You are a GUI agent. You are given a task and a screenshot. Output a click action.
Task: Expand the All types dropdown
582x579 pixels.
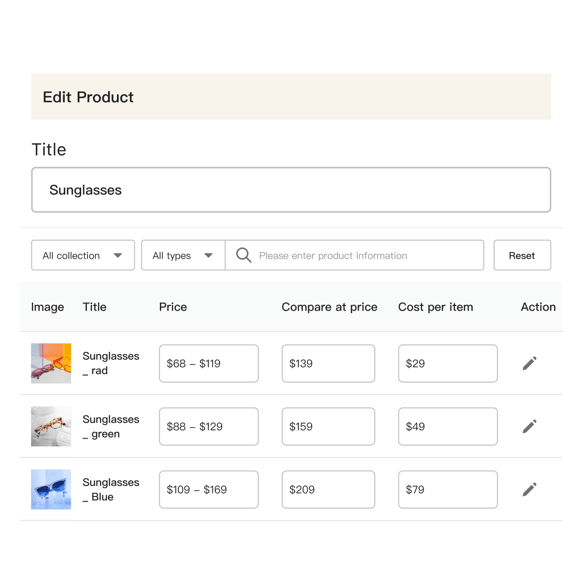(183, 255)
